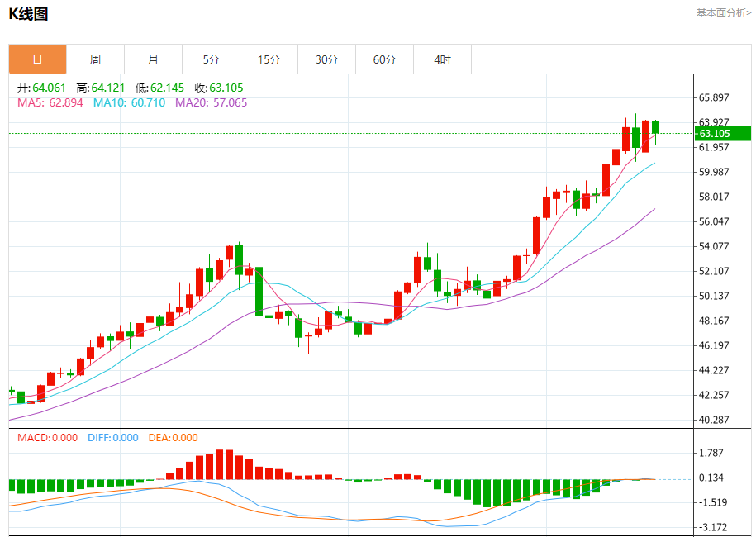Click the MA10 indicator label
Screen dimensions: 756x537
tap(129, 103)
